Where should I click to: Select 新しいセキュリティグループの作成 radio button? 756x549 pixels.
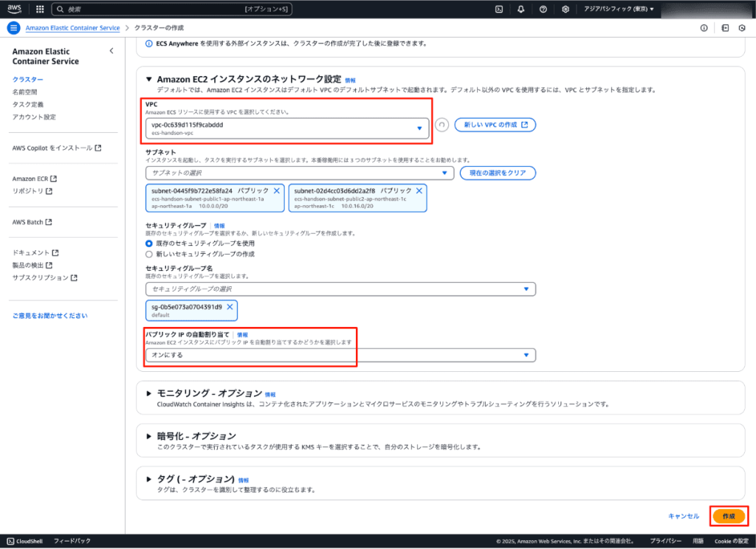click(x=150, y=254)
